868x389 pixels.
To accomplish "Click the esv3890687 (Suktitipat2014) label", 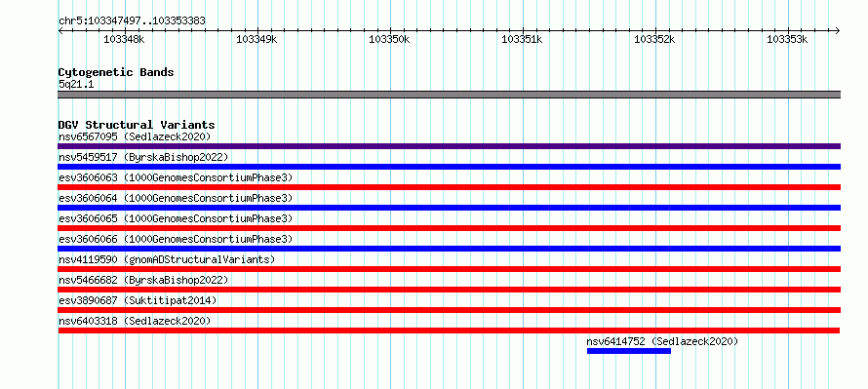I will click(138, 300).
